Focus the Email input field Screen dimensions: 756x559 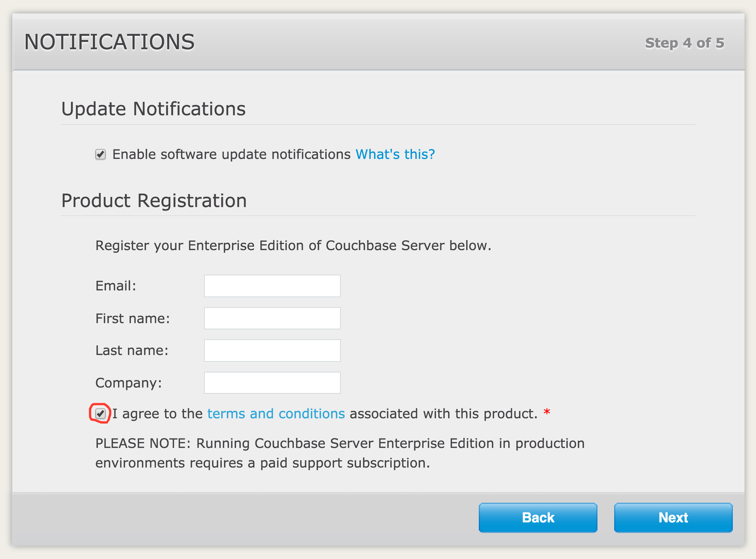(x=272, y=286)
